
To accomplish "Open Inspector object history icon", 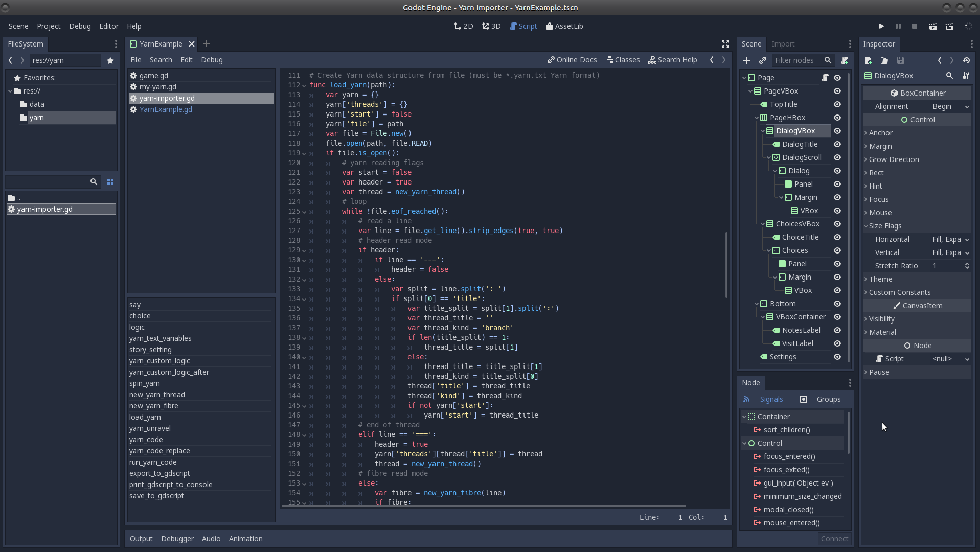I will point(966,60).
